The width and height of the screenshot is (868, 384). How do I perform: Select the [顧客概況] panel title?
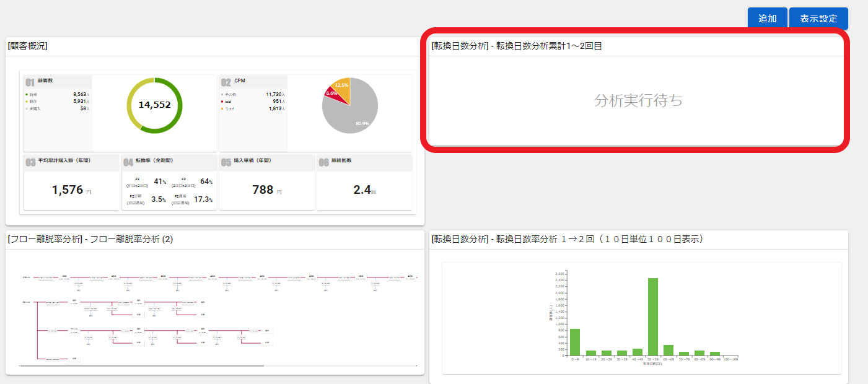point(28,46)
